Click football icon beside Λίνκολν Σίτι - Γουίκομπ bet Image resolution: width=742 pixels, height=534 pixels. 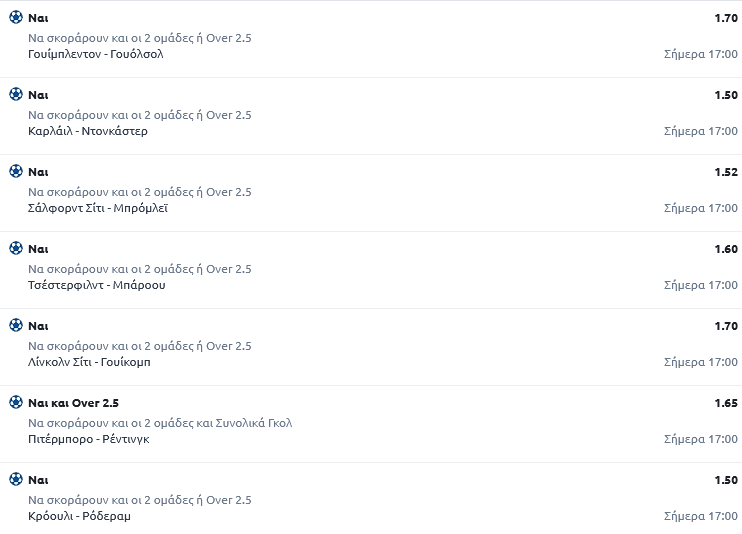(16, 325)
